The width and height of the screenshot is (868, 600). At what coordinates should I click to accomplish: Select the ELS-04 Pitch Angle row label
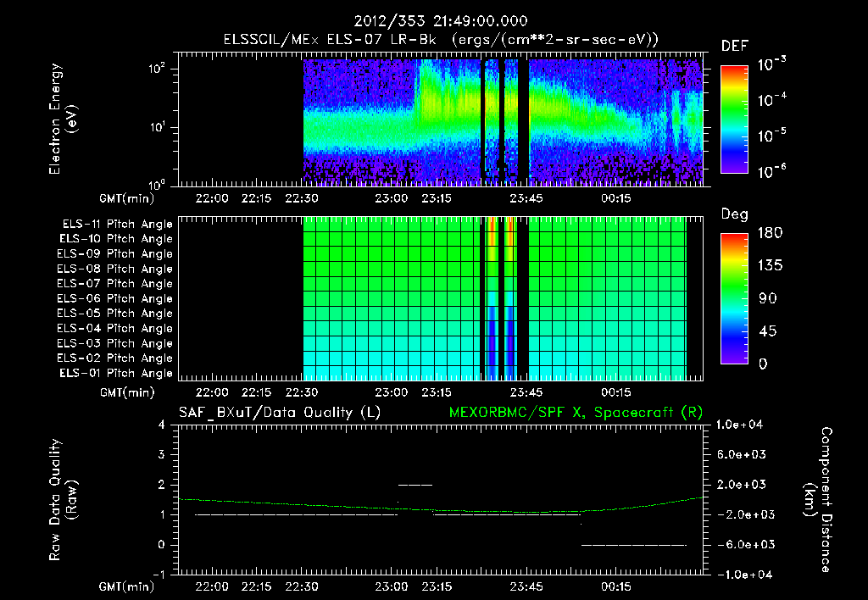[115, 328]
